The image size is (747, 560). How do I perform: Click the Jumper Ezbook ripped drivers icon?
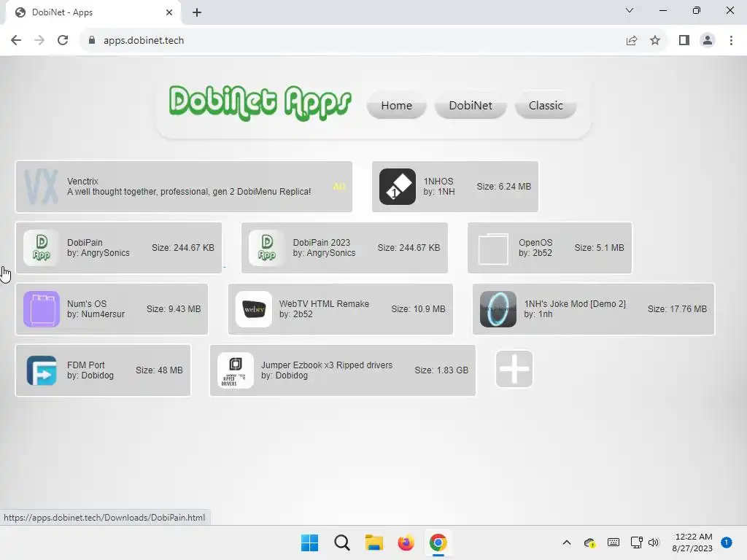[236, 370]
